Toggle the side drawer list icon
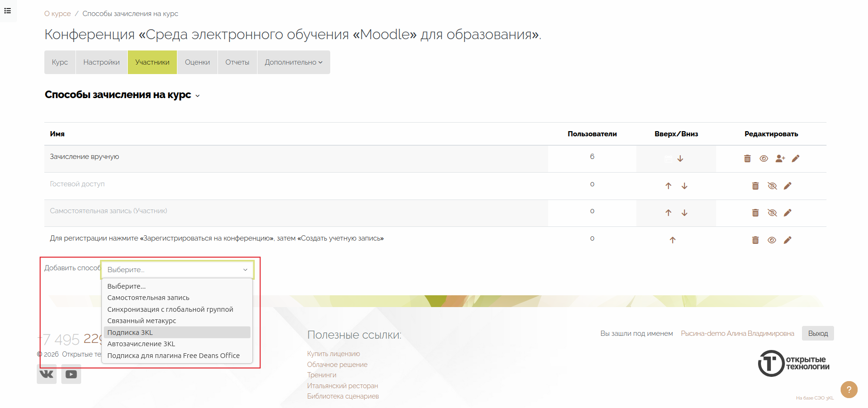The image size is (868, 408). 8,10
